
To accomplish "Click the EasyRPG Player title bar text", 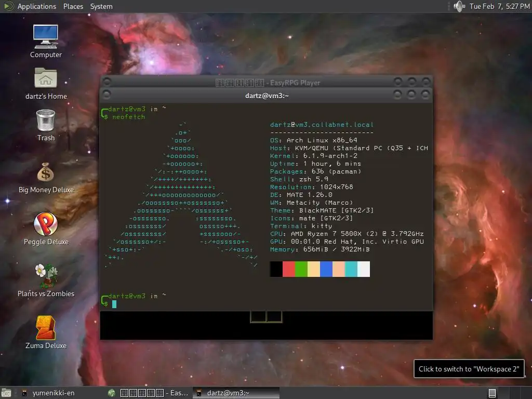I will pyautogui.click(x=268, y=83).
